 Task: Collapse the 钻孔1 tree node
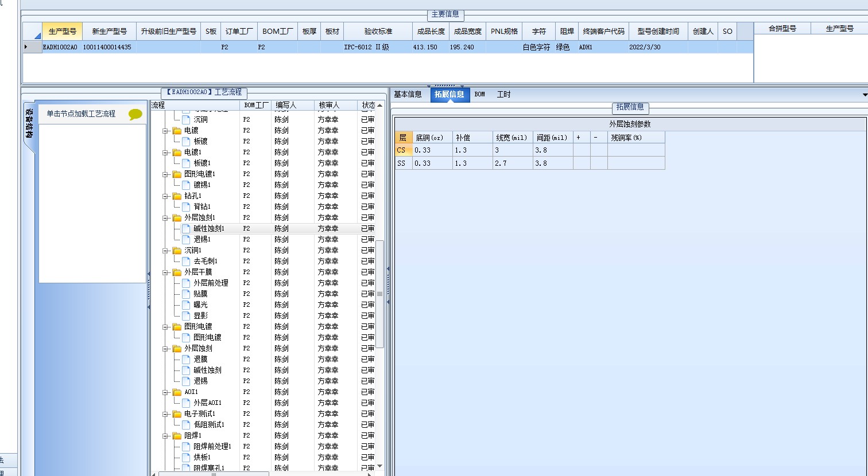(x=165, y=196)
